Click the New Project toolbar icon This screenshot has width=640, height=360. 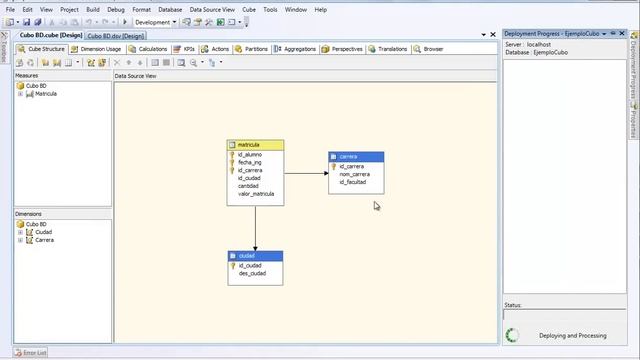(x=10, y=22)
